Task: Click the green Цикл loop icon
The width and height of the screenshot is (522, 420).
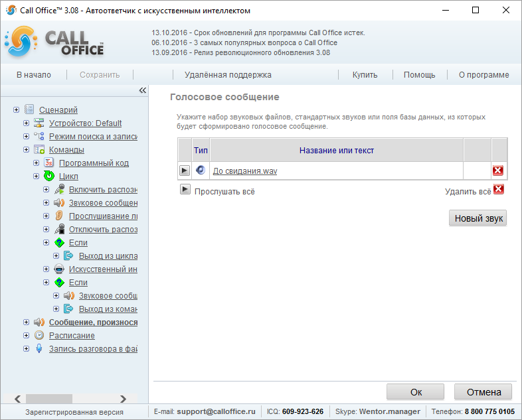Action: click(49, 176)
